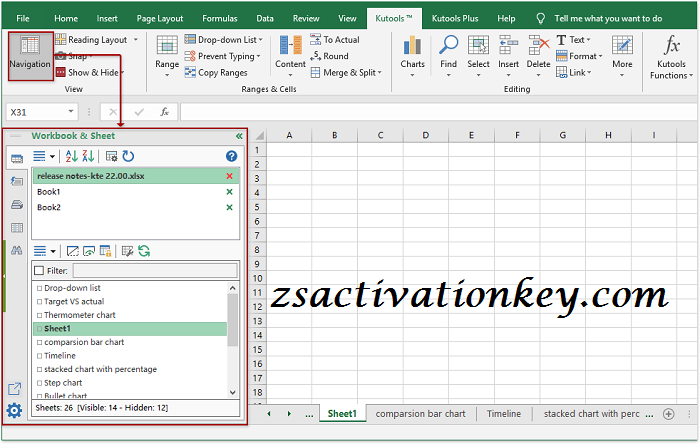Open the Format dropdown in Editing
Image resolution: width=700 pixels, height=444 pixels.
point(579,56)
